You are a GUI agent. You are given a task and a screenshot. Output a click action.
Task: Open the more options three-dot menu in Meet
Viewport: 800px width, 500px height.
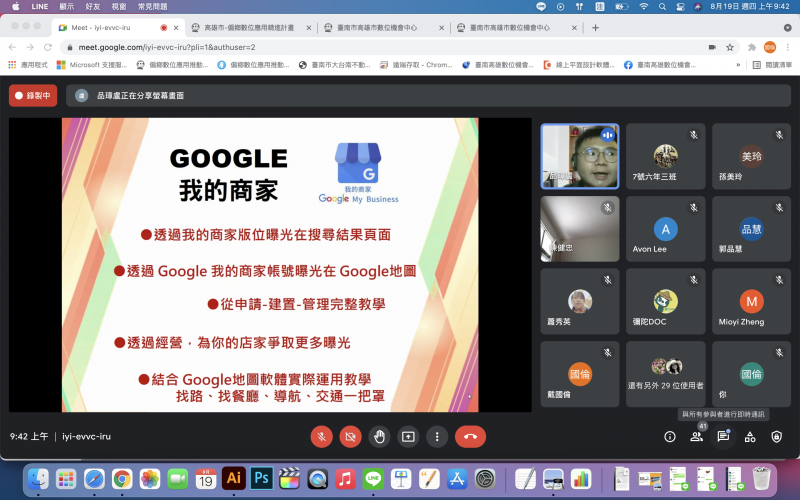click(437, 437)
